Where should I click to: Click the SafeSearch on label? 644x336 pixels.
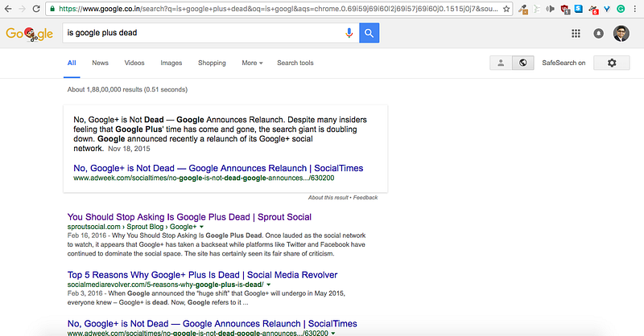tap(563, 63)
